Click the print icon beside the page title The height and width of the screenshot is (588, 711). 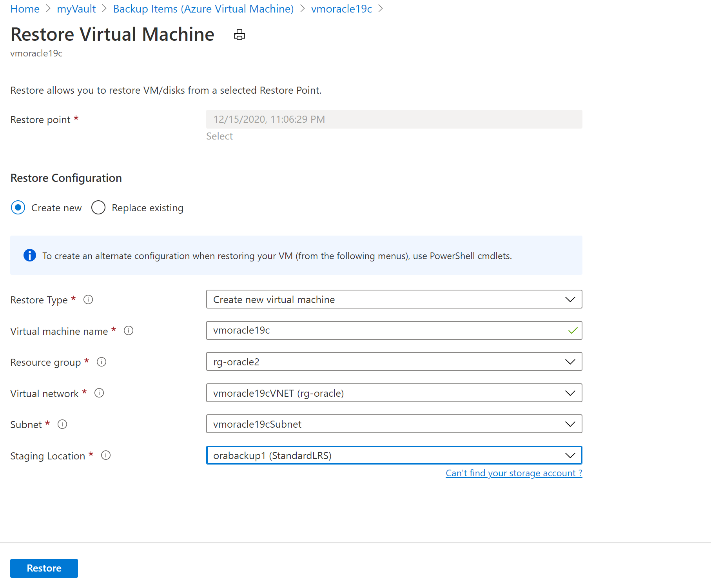239,35
